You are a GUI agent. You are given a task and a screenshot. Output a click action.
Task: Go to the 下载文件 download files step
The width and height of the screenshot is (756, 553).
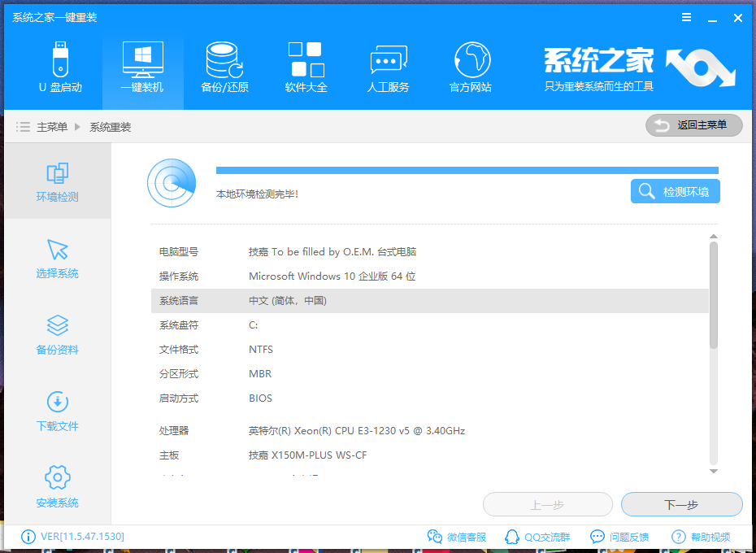tap(58, 411)
